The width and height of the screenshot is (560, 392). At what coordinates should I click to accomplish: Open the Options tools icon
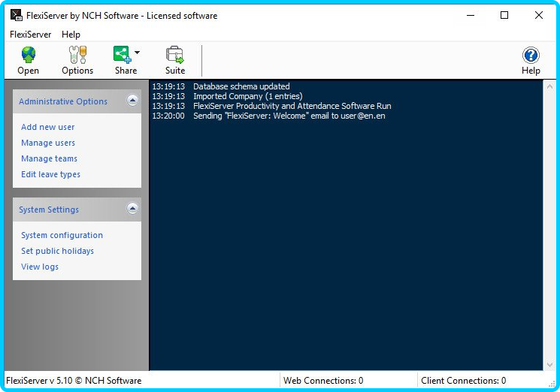click(x=77, y=55)
